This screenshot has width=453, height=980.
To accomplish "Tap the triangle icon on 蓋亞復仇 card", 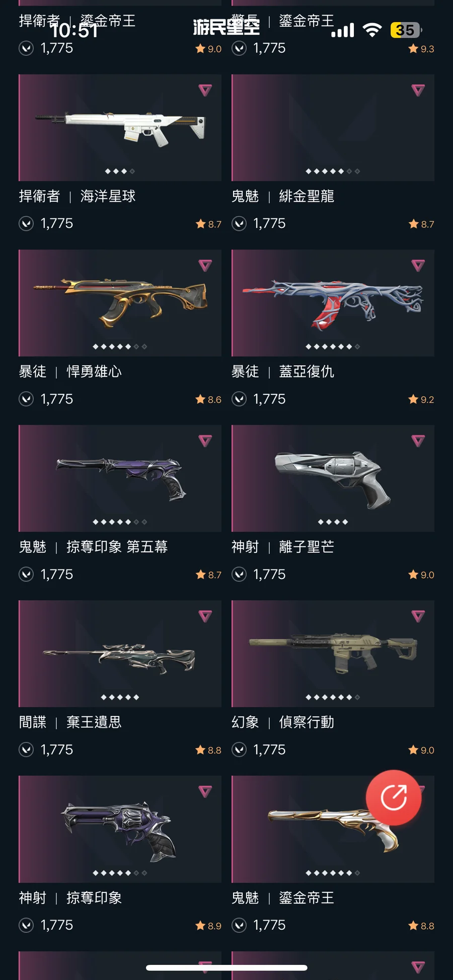I will coord(418,265).
